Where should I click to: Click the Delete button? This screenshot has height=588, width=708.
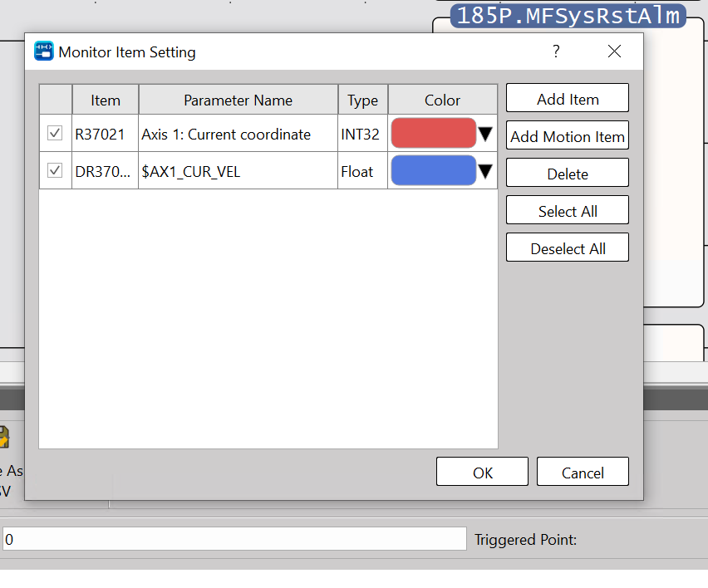tap(567, 174)
